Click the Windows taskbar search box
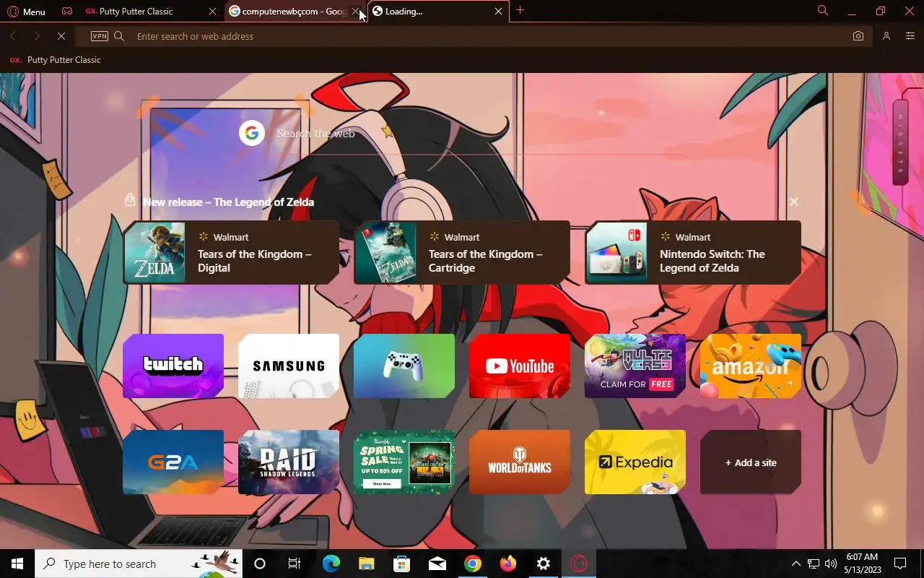The height and width of the screenshot is (578, 924). point(139,564)
